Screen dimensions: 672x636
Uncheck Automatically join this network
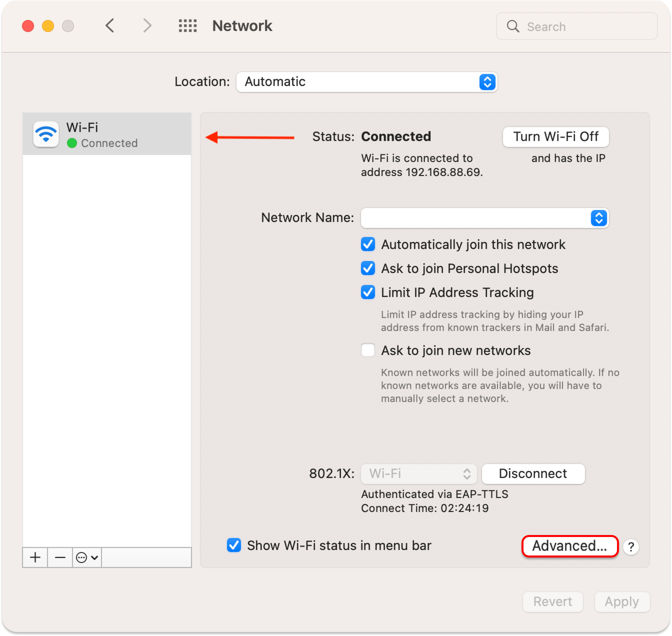(x=368, y=244)
